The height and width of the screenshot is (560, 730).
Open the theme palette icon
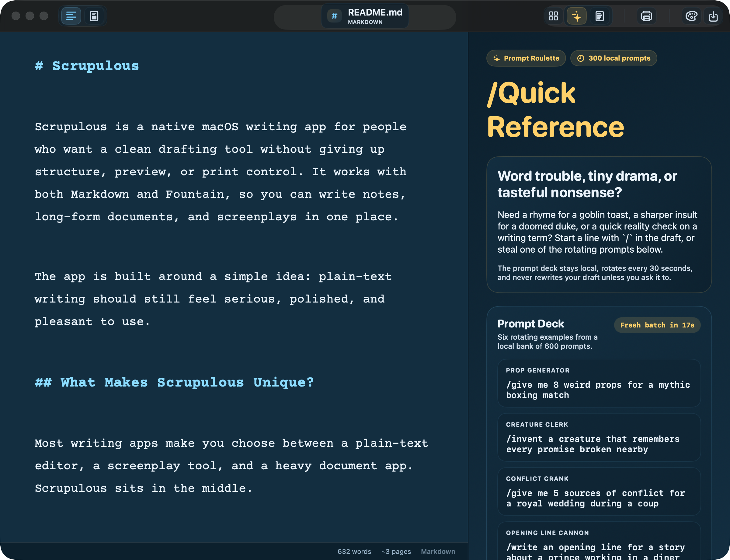pyautogui.click(x=691, y=16)
